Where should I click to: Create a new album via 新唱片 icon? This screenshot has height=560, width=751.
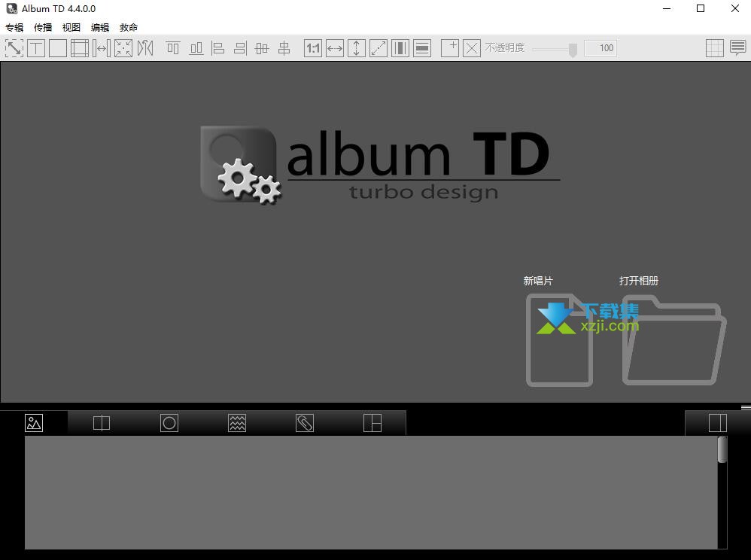click(x=559, y=339)
